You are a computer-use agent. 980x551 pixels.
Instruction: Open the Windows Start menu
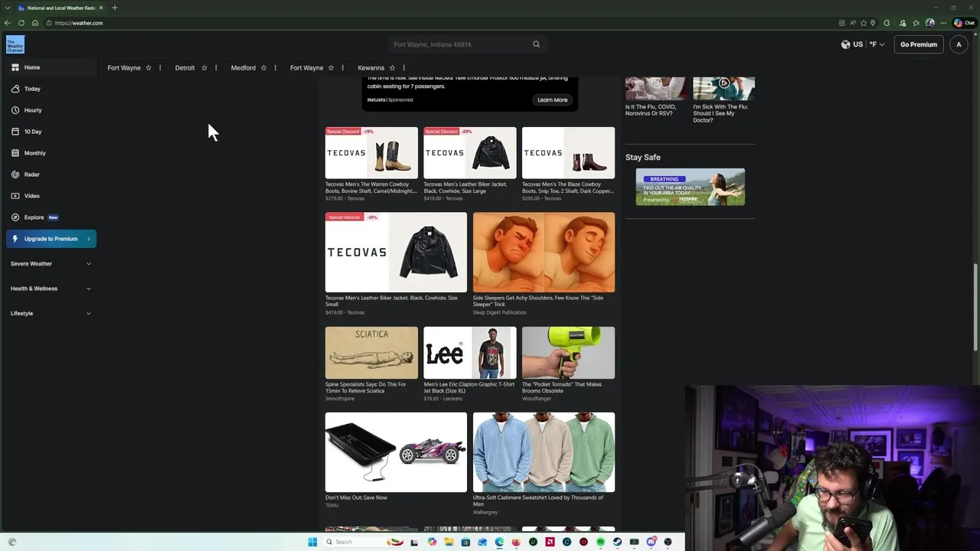(312, 542)
